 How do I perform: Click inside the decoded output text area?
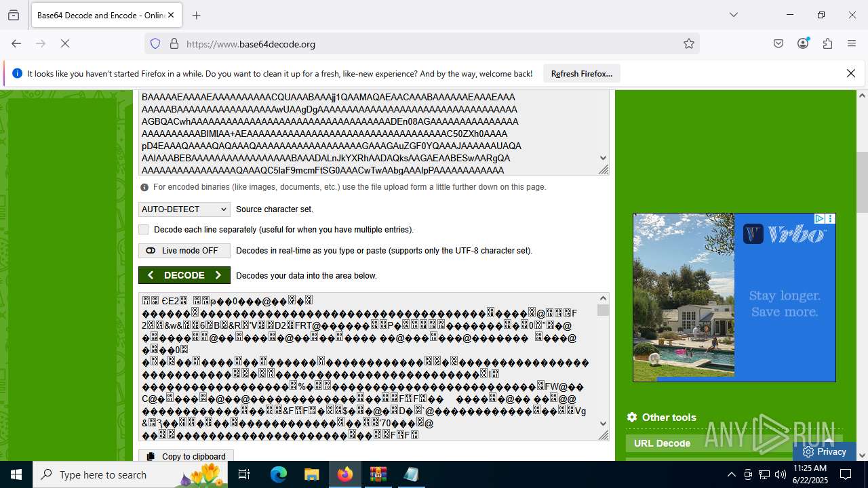(x=368, y=367)
